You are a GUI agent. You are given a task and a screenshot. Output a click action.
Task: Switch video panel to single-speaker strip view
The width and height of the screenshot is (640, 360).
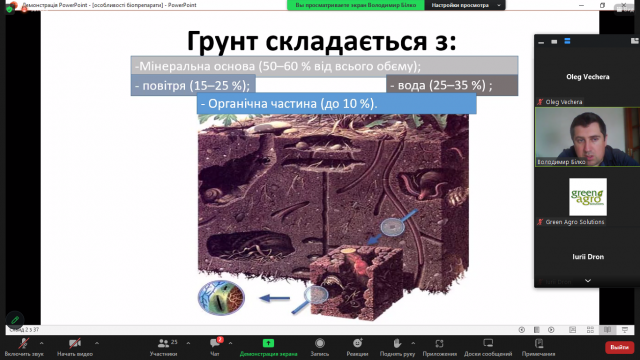554,42
